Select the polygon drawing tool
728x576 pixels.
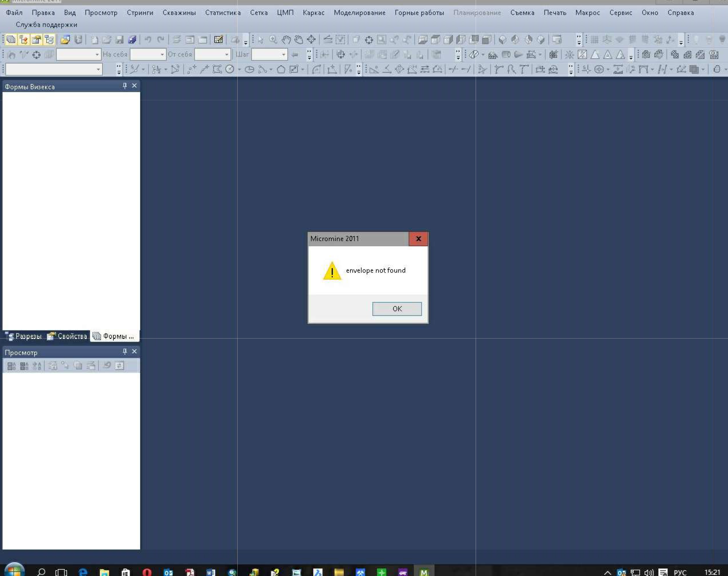pyautogui.click(x=281, y=70)
